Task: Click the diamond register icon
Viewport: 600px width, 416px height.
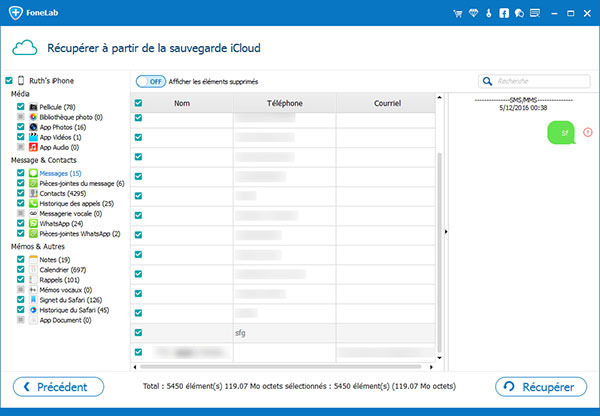Action: [x=473, y=13]
